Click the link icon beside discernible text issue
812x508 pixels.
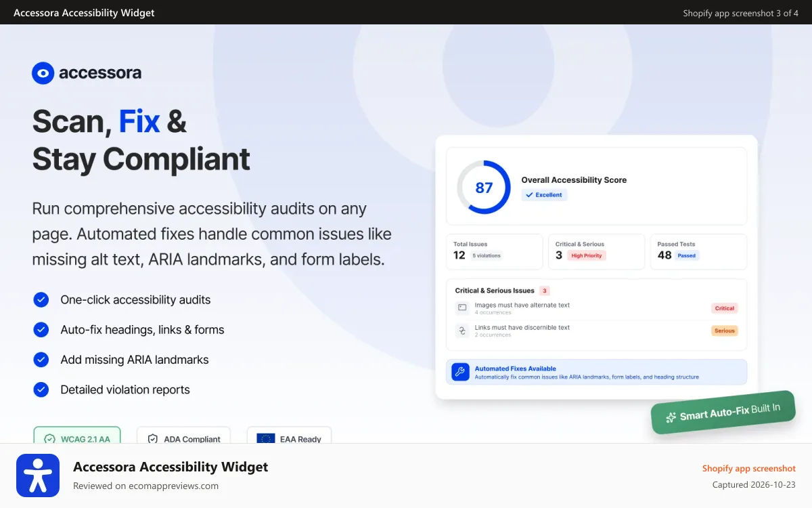462,331
